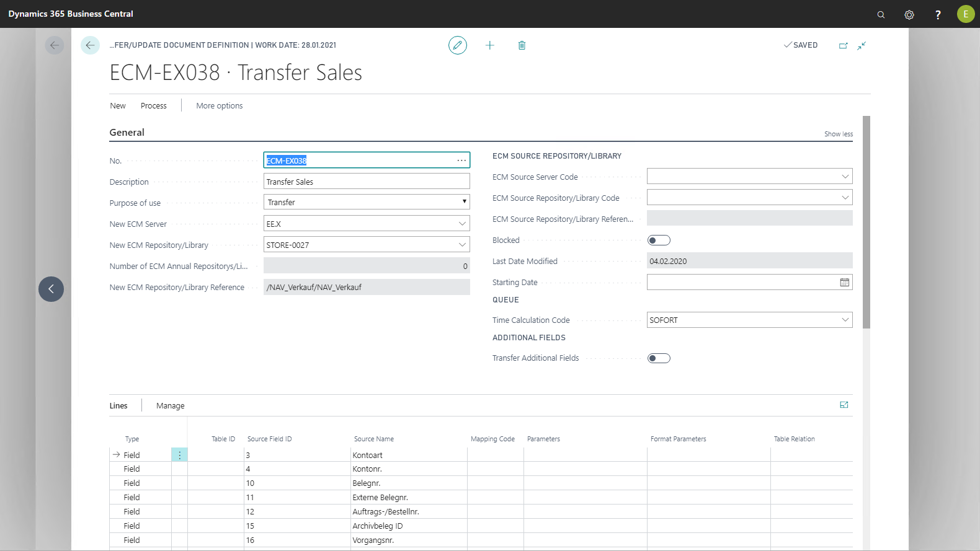
Task: Open the Process menu
Action: pyautogui.click(x=153, y=106)
